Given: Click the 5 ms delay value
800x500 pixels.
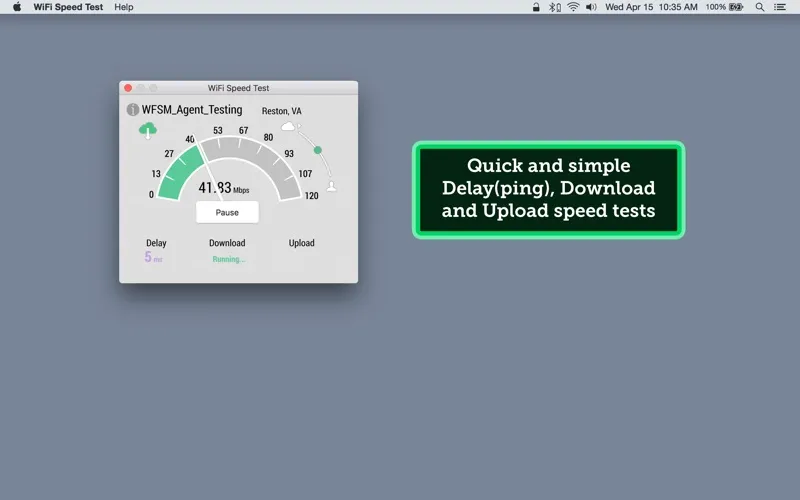Looking at the screenshot, I should (153, 257).
